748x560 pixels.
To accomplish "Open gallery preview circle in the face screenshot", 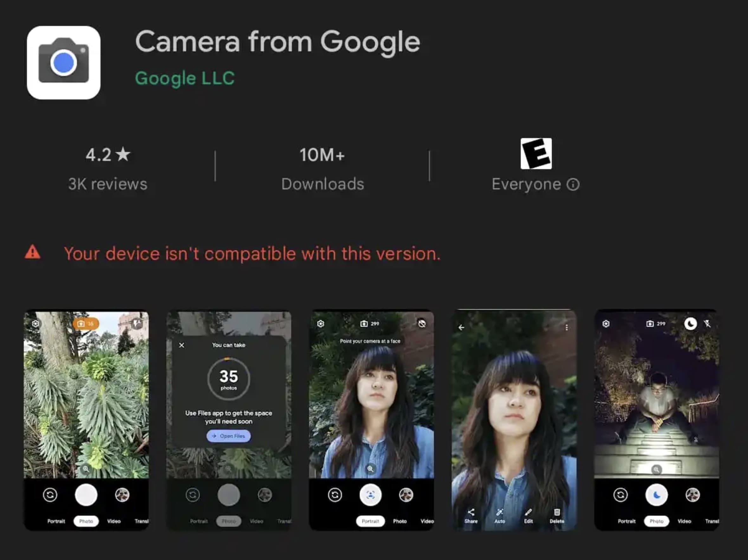I will click(x=406, y=495).
